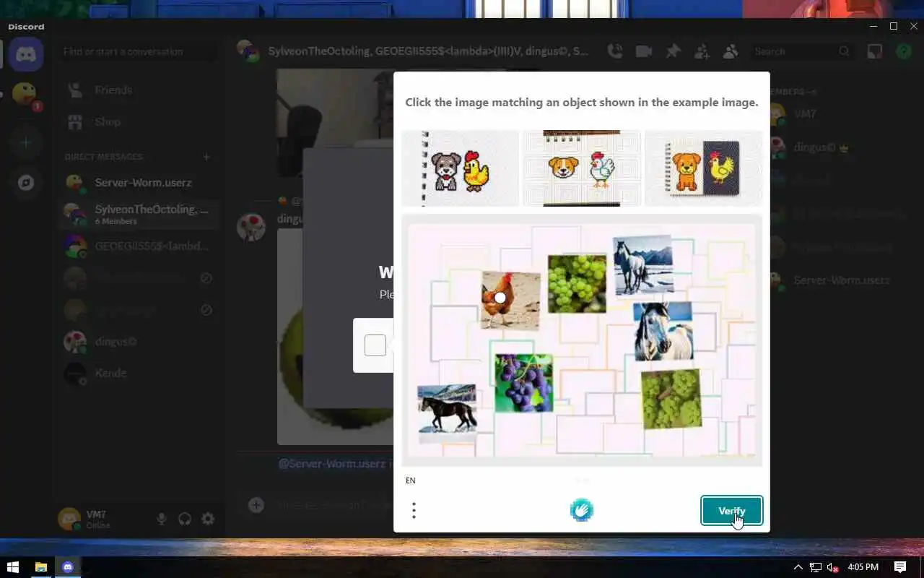Viewport: 924px width, 578px height.
Task: Open Explore Discoverable Servers compass icon
Action: click(x=26, y=183)
